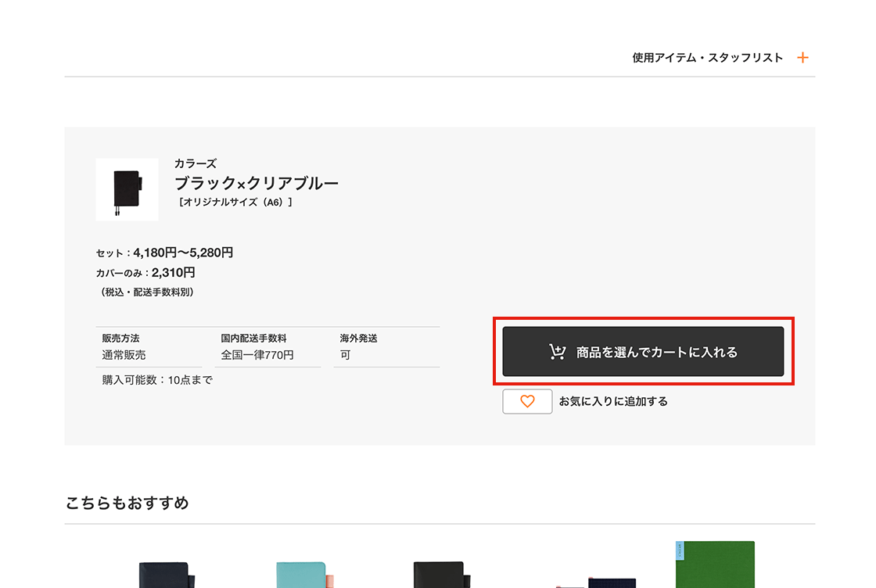Open the black cover product thumbnail in the gray panel
This screenshot has width=876, height=588.
[x=127, y=189]
